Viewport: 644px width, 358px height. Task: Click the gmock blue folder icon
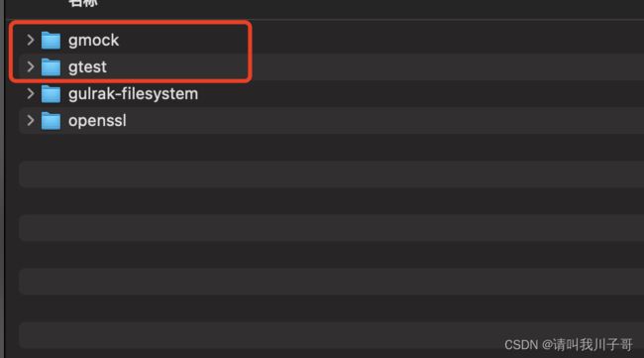pos(51,41)
